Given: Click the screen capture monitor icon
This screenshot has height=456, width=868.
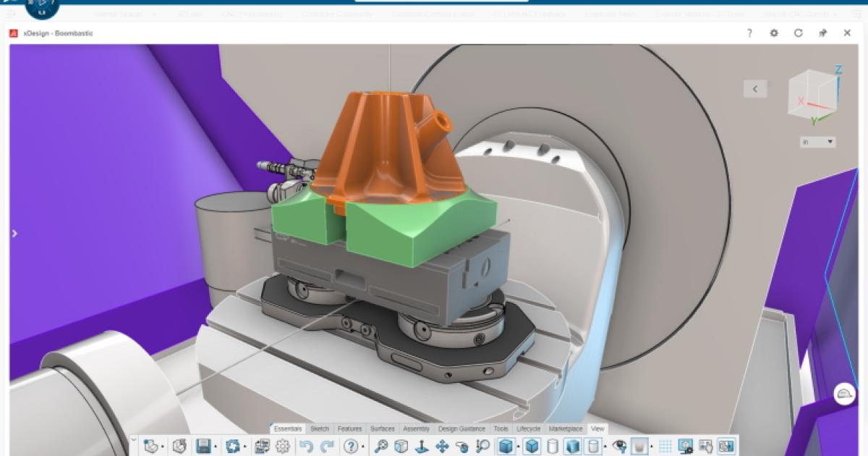Looking at the screenshot, I should pyautogui.click(x=686, y=447).
